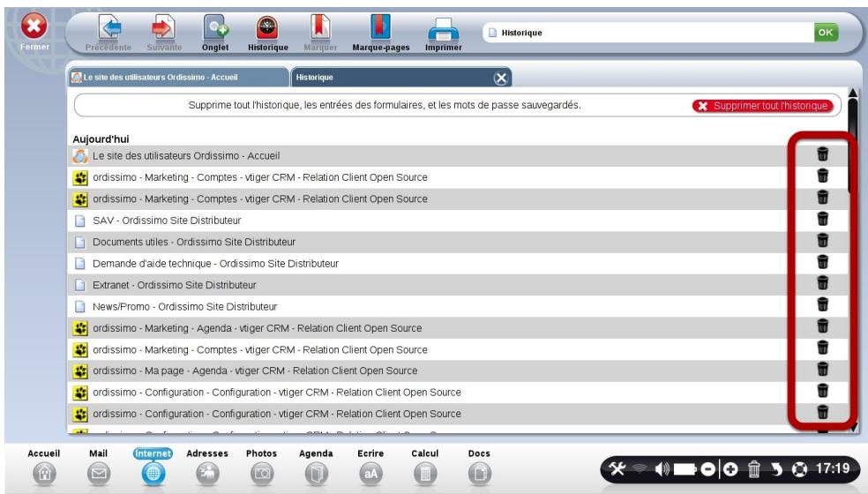Open Extranet - Ordissimo Site Distributeur entry
This screenshot has width=868, height=494.
coord(175,285)
